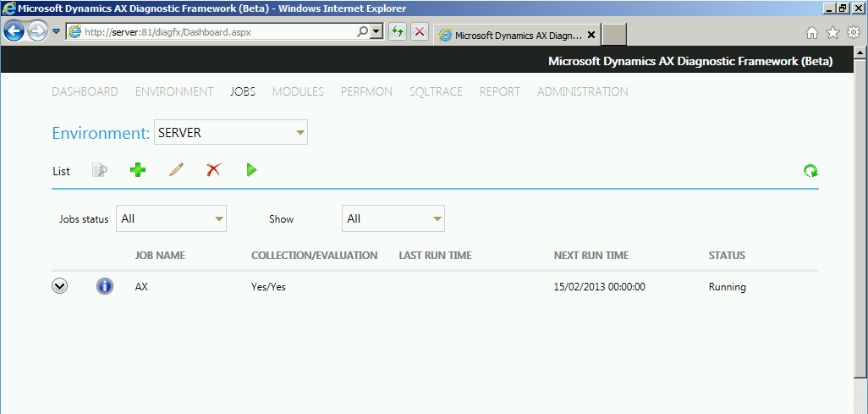Open the Jobs status dropdown
The image size is (868, 414).
point(171,219)
